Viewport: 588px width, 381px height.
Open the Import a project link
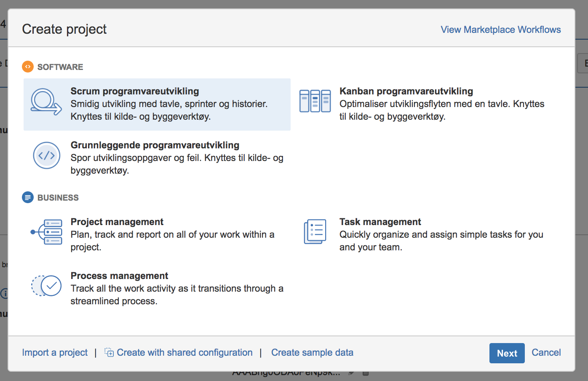tap(55, 352)
